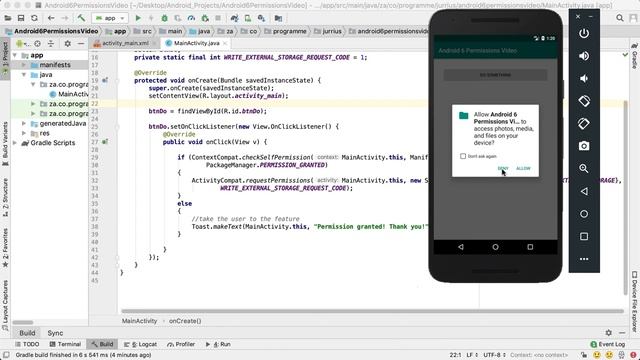Click Android6PermissionsVideo breadcrumb
Image resolution: width=640 pixels, height=360 pixels.
pyautogui.click(x=52, y=31)
